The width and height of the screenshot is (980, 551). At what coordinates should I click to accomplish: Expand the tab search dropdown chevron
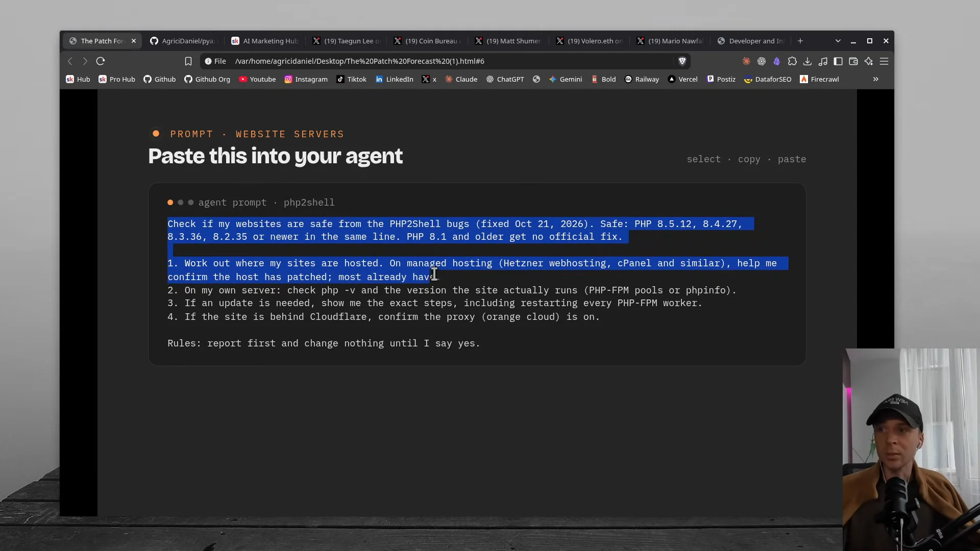[x=838, y=41]
